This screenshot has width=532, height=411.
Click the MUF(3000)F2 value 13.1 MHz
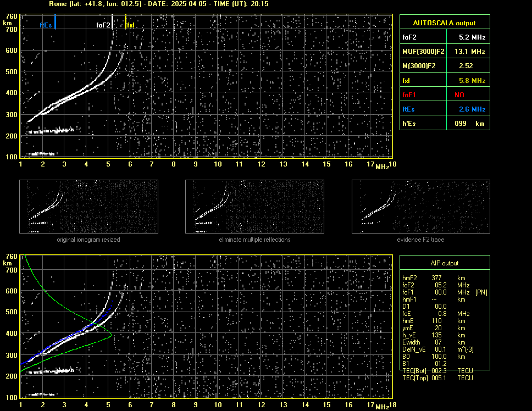click(469, 52)
